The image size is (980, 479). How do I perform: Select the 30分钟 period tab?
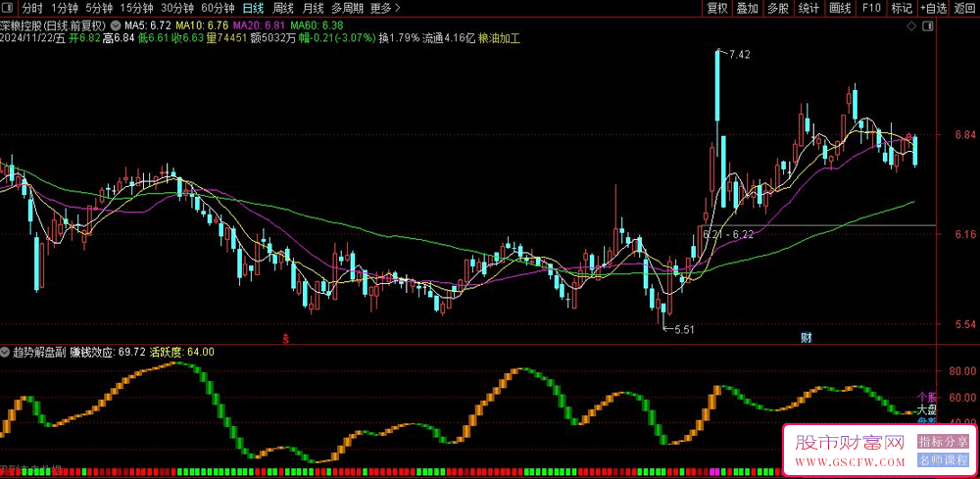click(x=176, y=8)
